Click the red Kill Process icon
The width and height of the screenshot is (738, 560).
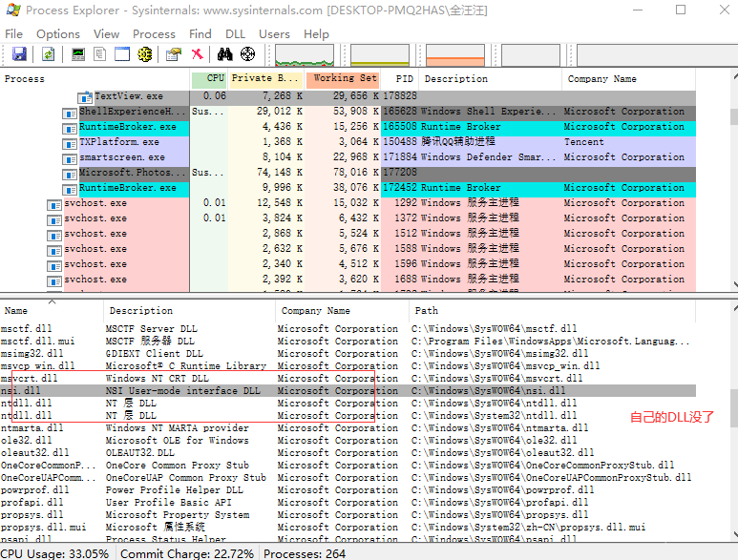pyautogui.click(x=198, y=54)
